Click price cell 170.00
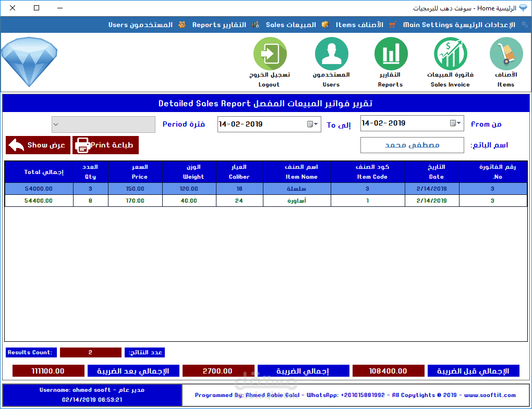 click(x=136, y=201)
